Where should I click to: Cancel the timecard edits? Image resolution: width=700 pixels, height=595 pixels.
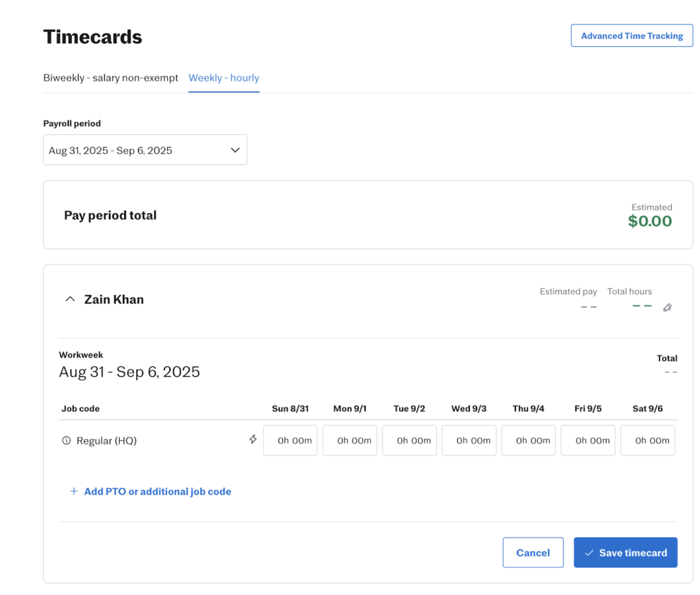[532, 552]
